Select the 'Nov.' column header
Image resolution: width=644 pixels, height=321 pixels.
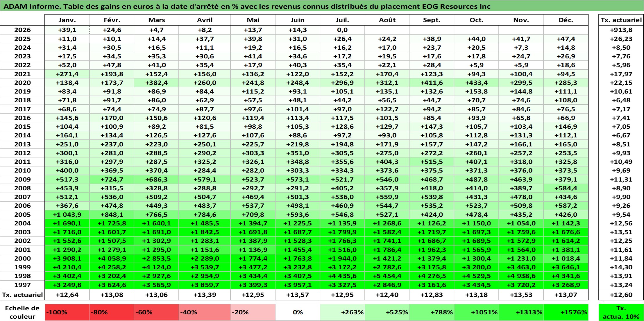(x=521, y=20)
